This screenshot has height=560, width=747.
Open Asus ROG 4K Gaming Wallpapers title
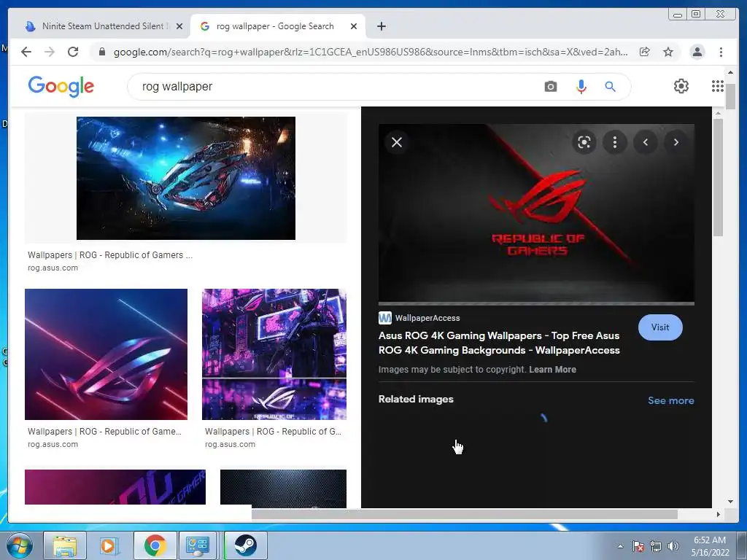(499, 343)
